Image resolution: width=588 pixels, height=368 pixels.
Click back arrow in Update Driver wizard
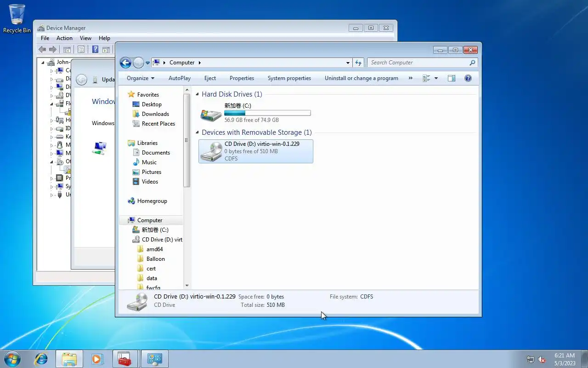coord(81,80)
